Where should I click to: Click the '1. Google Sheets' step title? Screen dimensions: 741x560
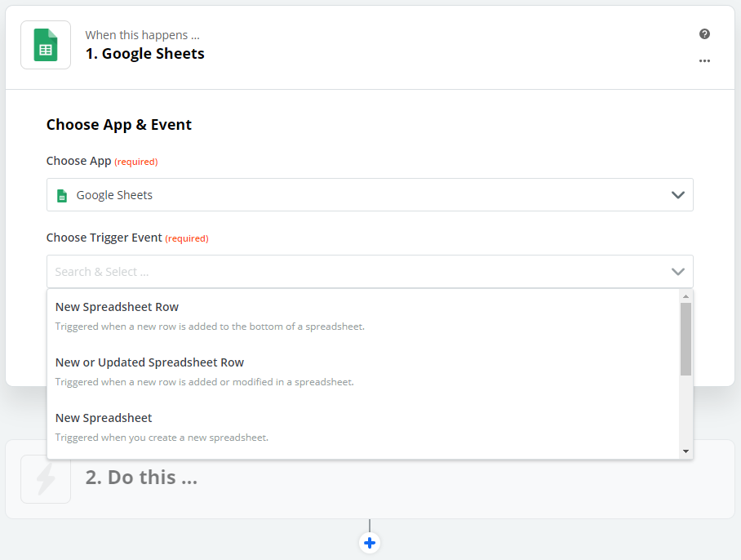point(145,53)
